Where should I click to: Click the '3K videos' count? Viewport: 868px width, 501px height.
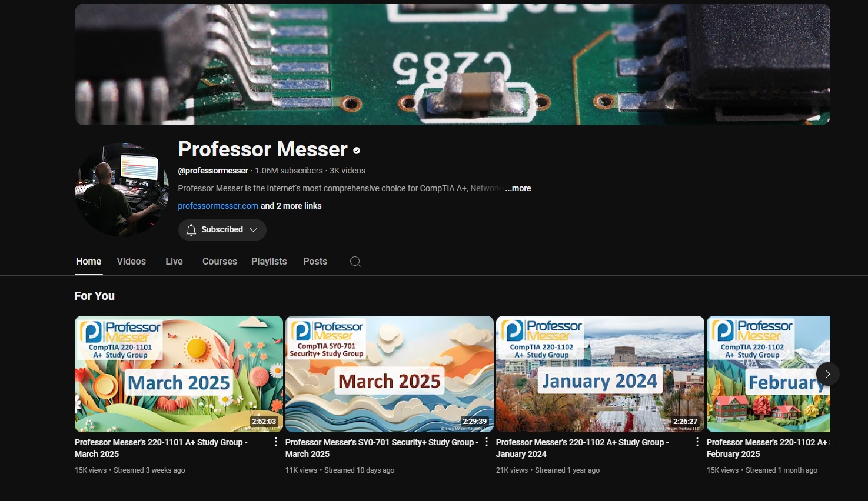tap(347, 171)
